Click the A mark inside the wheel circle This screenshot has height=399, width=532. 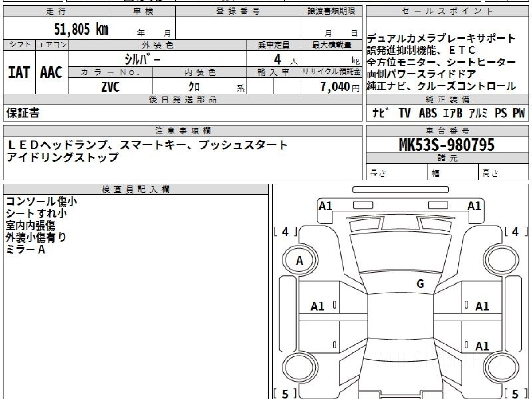299,261
